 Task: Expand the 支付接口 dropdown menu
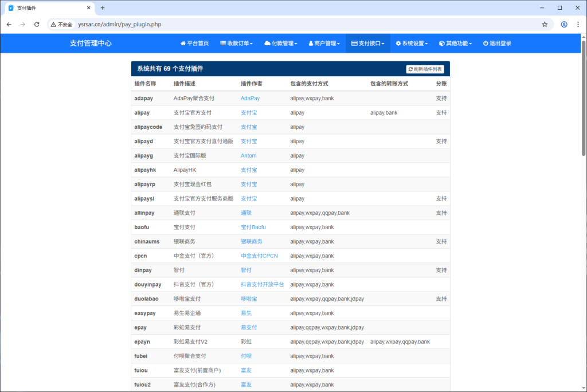tap(367, 44)
